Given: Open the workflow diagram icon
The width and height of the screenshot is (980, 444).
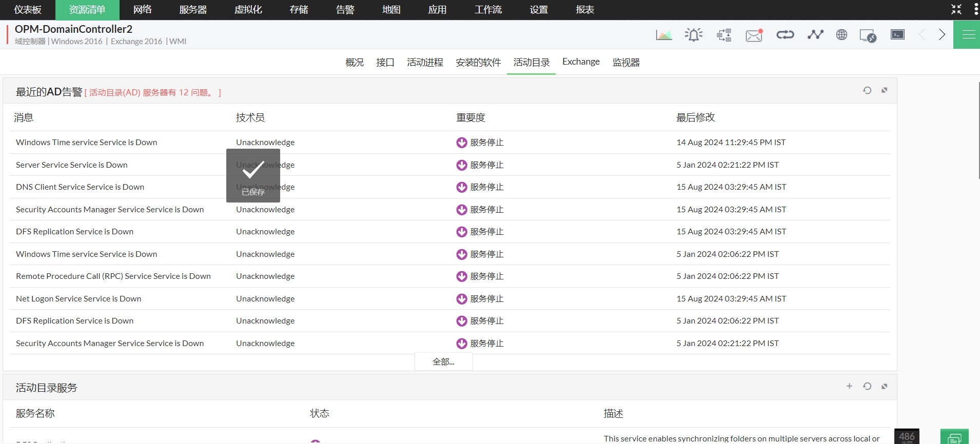Looking at the screenshot, I should (724, 35).
